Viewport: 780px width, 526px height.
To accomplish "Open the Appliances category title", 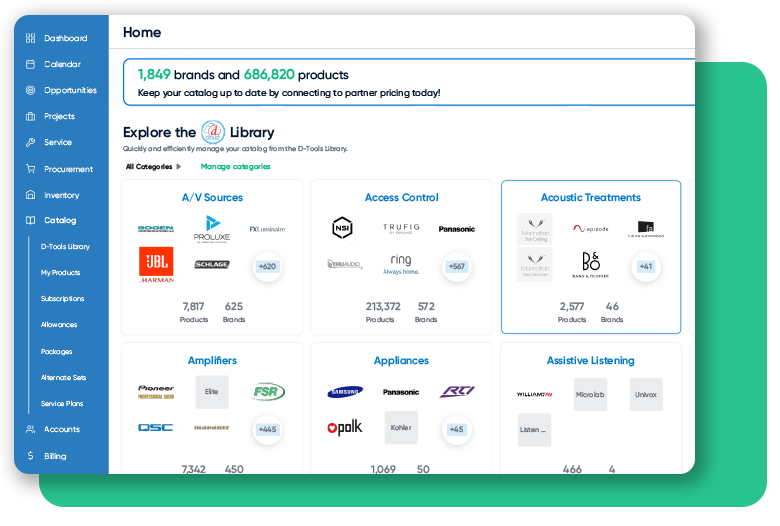I will pyautogui.click(x=401, y=360).
